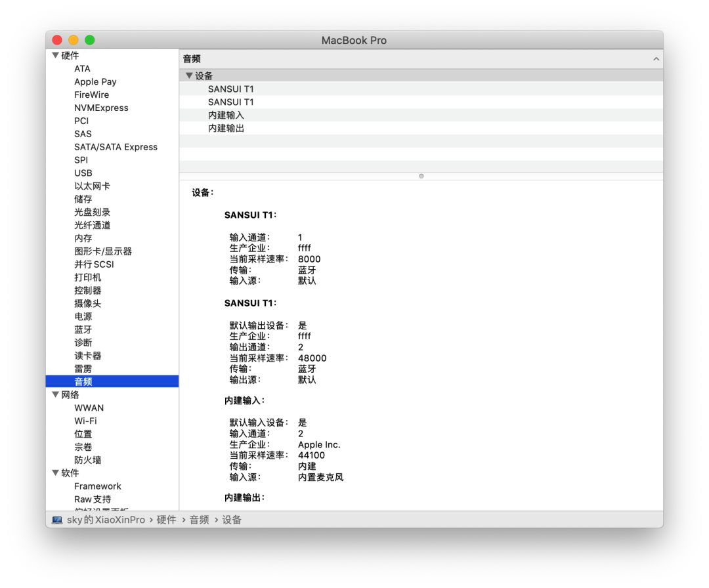The image size is (709, 588).
Task: Select 光盘刻录 sidebar item
Action: pyautogui.click(x=93, y=213)
